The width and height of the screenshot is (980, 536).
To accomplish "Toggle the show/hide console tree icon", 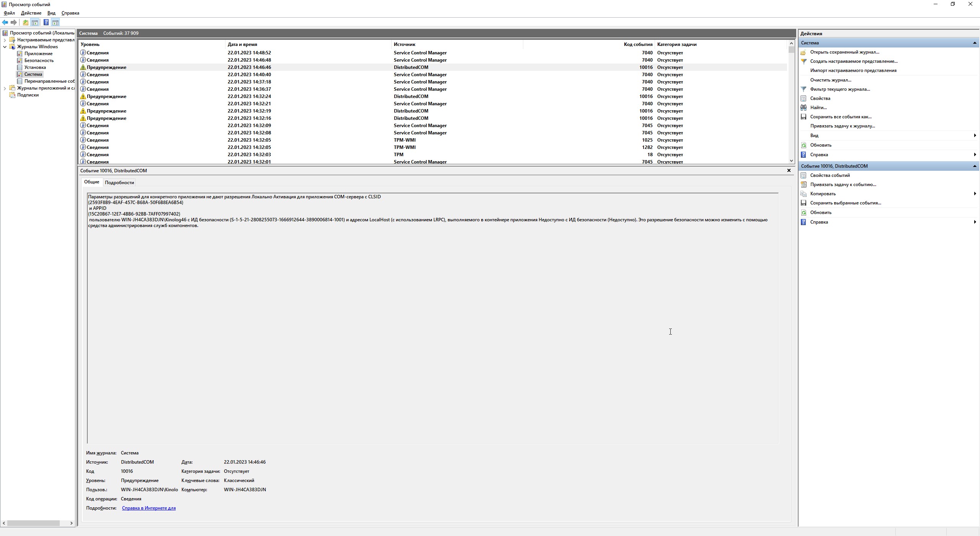I will 35,22.
